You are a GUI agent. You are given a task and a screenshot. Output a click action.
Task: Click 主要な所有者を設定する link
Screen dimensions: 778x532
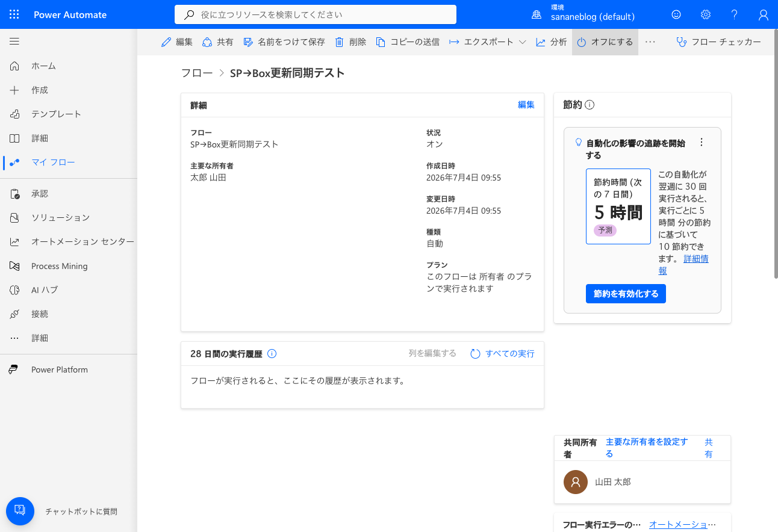[647, 448]
